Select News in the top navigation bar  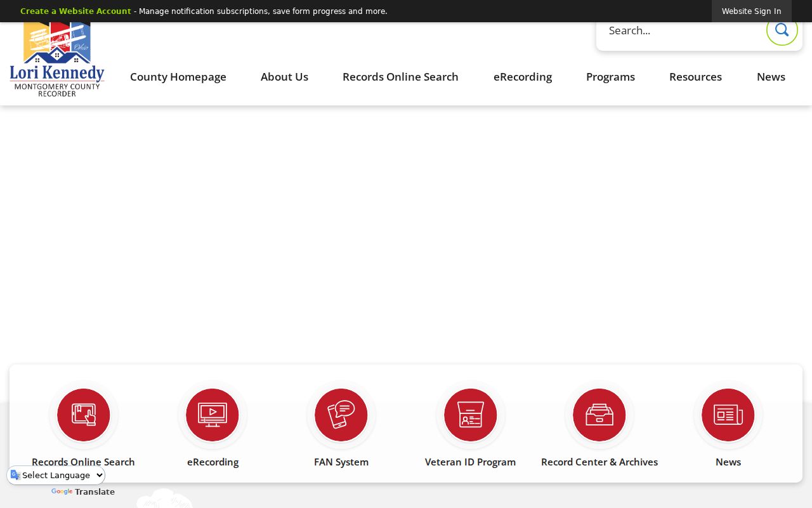coord(771,77)
